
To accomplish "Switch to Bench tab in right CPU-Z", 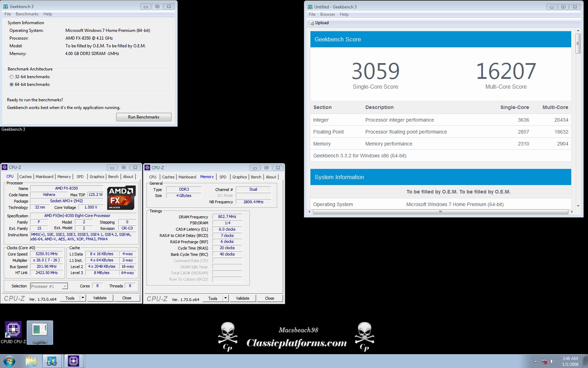I will [x=256, y=177].
